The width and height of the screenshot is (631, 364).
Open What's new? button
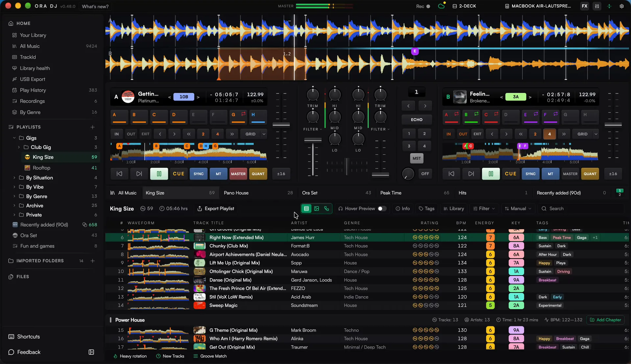click(95, 6)
